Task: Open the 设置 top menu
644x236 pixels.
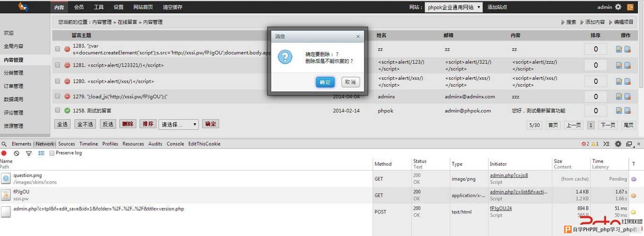Action: tap(119, 7)
